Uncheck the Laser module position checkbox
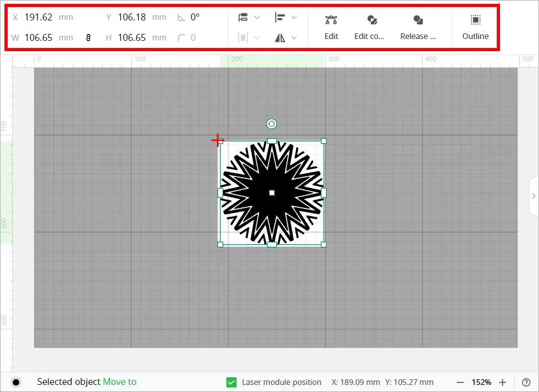The width and height of the screenshot is (539, 392). coord(231,382)
